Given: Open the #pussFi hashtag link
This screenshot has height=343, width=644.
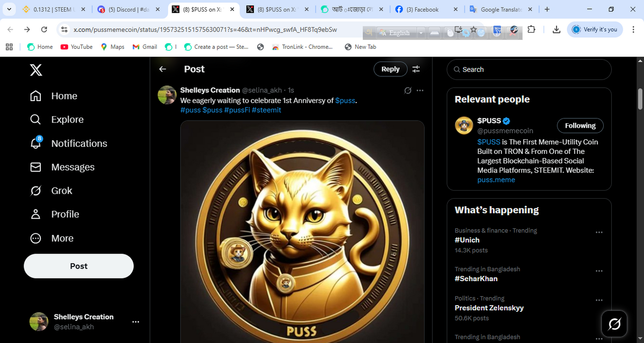Looking at the screenshot, I should pyautogui.click(x=237, y=110).
